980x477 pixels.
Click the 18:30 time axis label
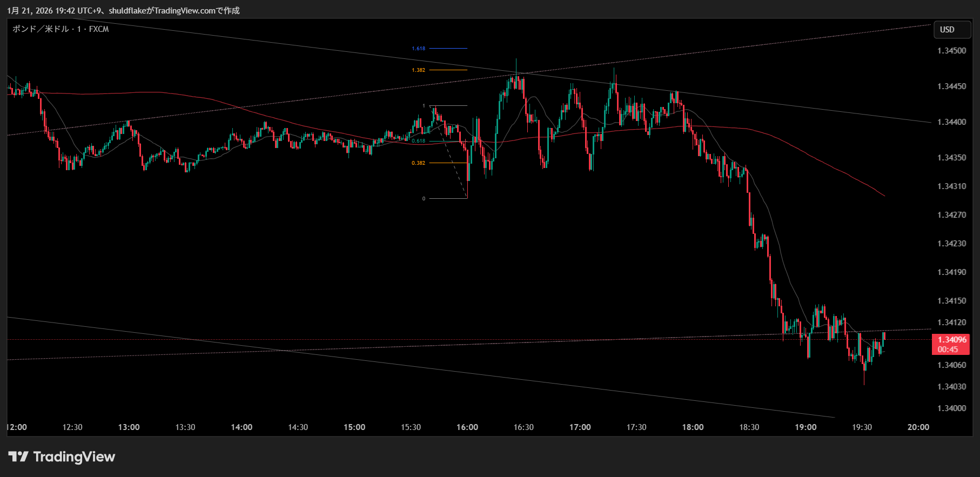(749, 427)
